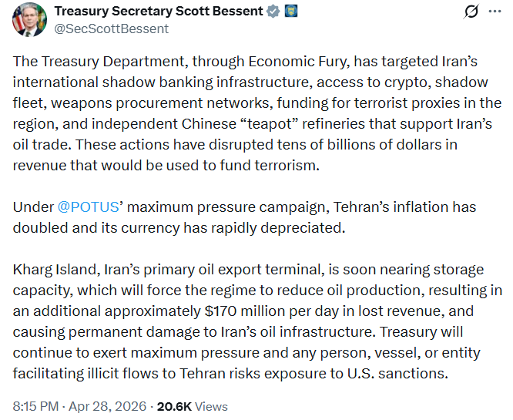Click the @SecScottBessent handle

click(x=111, y=29)
